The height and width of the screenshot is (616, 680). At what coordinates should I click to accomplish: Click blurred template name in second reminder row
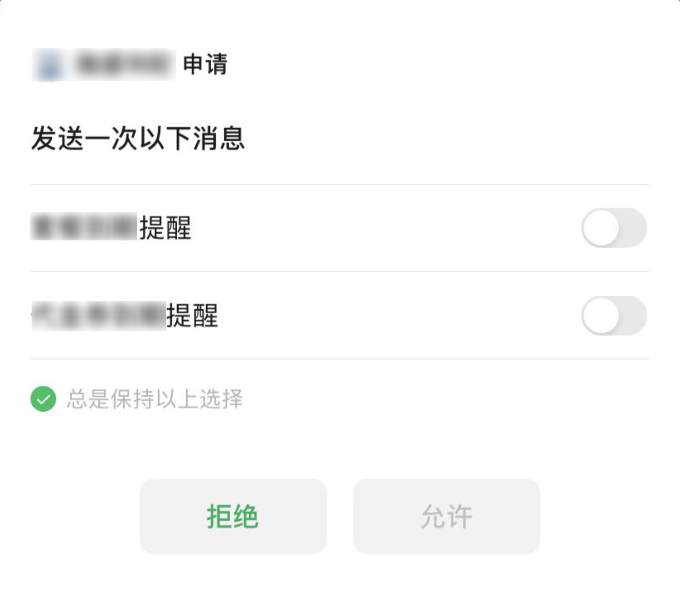(x=98, y=315)
